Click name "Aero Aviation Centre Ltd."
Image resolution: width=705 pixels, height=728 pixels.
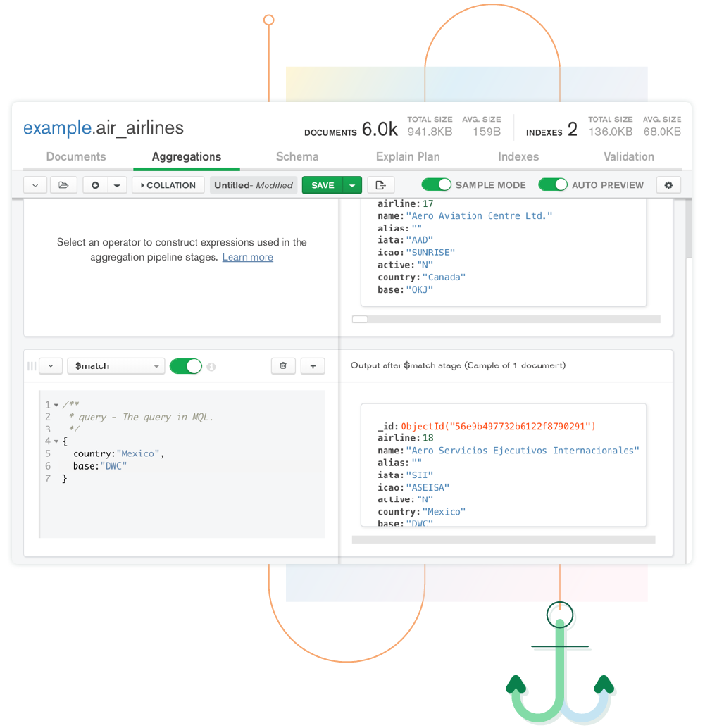coord(480,216)
